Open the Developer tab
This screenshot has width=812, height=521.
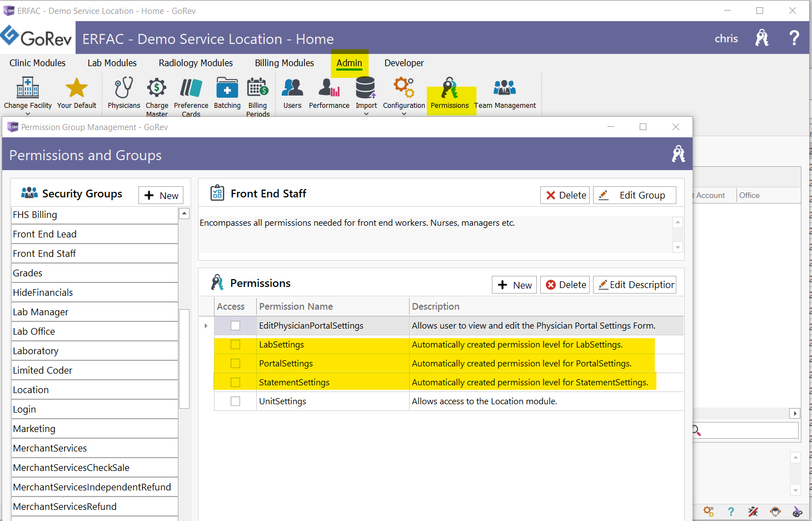[x=403, y=63]
